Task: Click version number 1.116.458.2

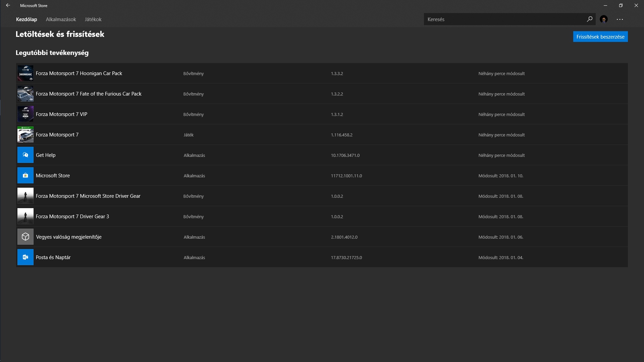Action: 341,135
